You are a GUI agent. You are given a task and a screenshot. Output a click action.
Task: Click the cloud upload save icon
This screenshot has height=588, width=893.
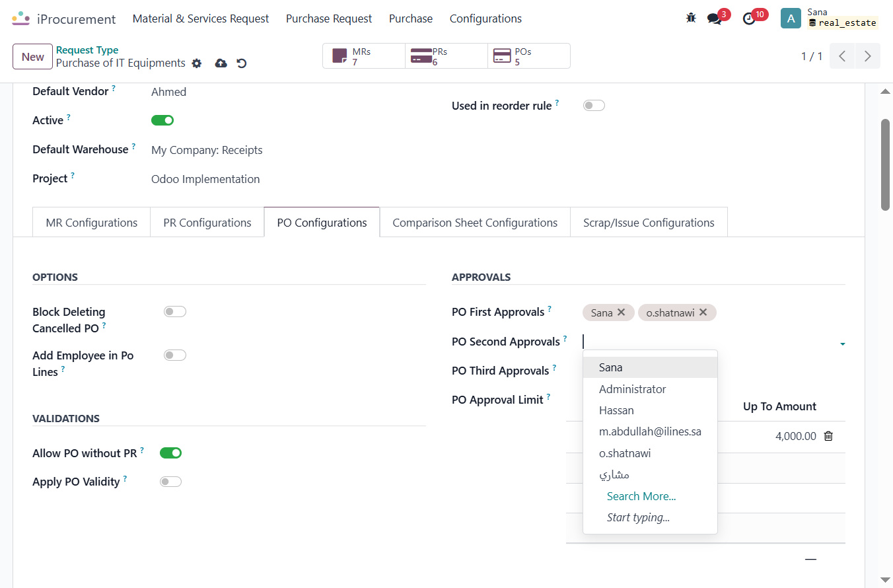(x=221, y=63)
